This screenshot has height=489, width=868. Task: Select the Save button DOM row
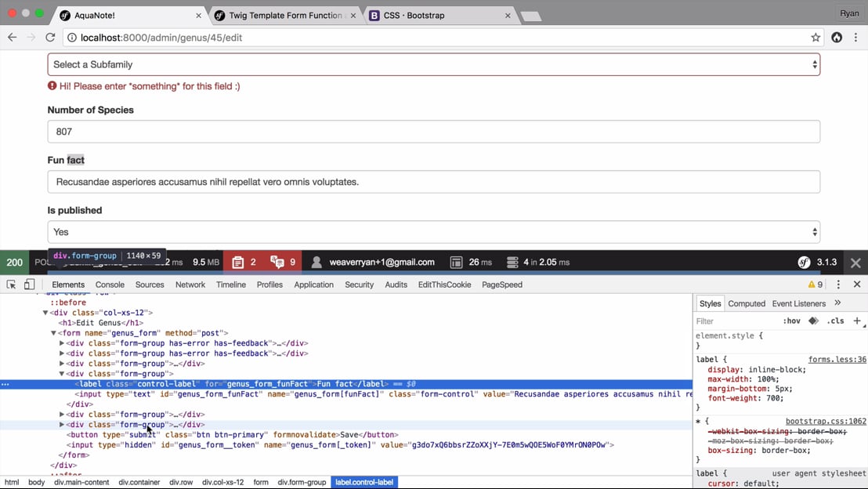point(346,435)
